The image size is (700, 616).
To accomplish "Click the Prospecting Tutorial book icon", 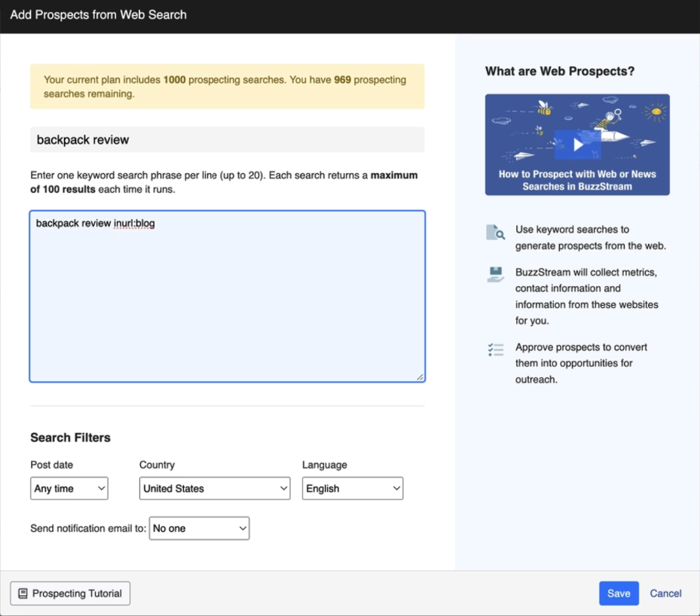I will tap(23, 593).
